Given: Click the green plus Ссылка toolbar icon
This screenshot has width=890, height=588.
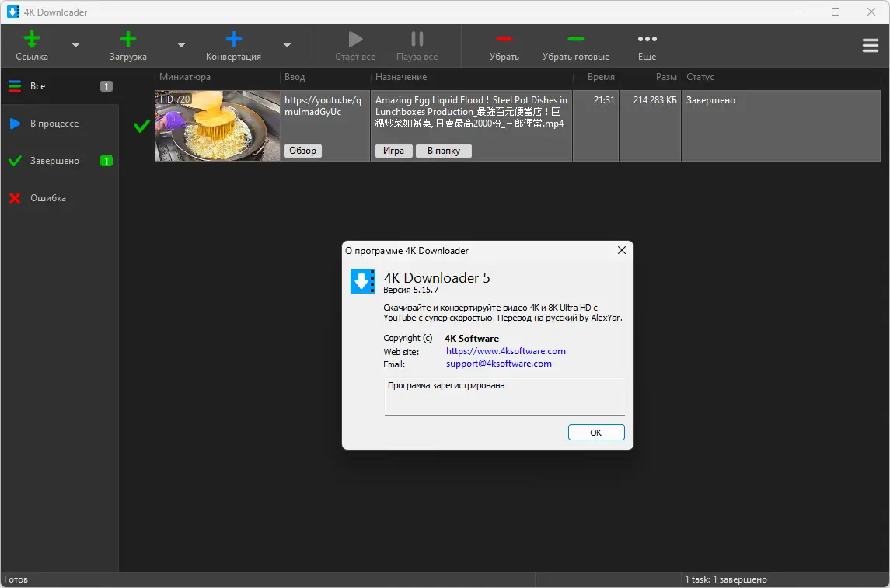Looking at the screenshot, I should (x=32, y=39).
